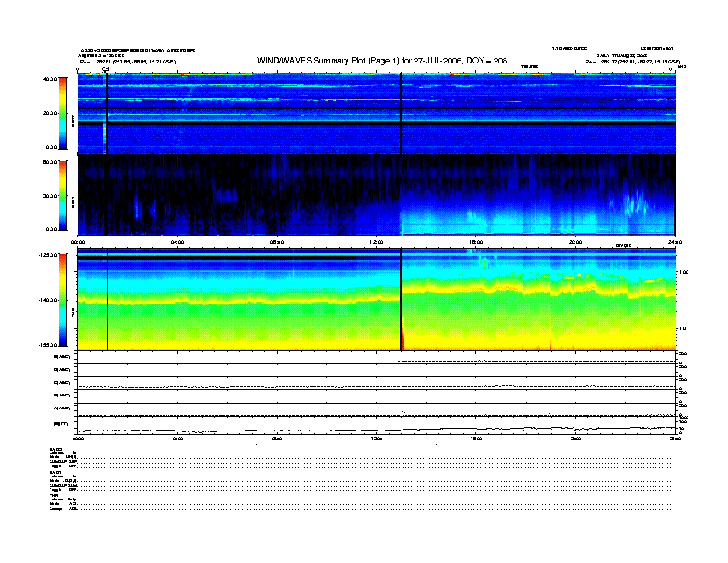Click the -140.00 label on the TNR color bar
Viewport: 728px width, 563px height.
48,300
